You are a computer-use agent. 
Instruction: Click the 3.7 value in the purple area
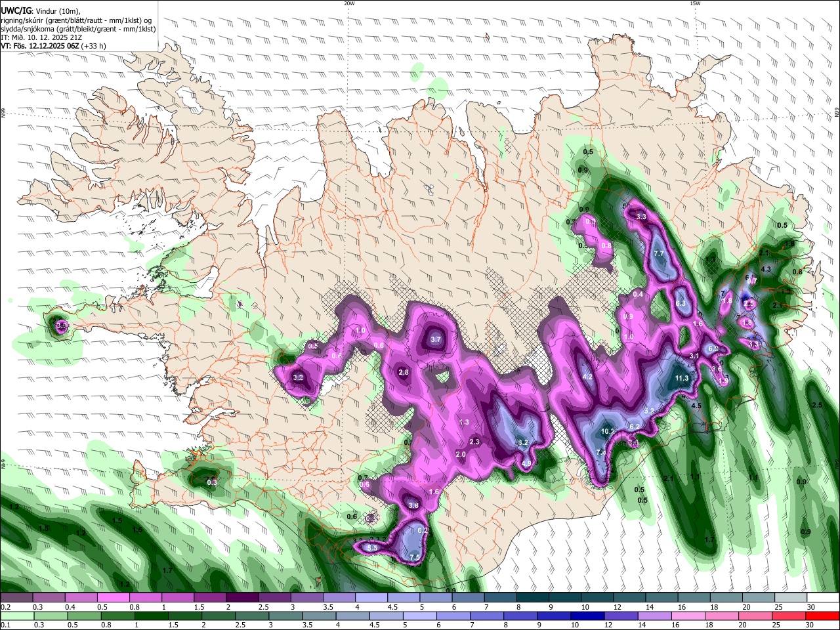[x=436, y=339]
